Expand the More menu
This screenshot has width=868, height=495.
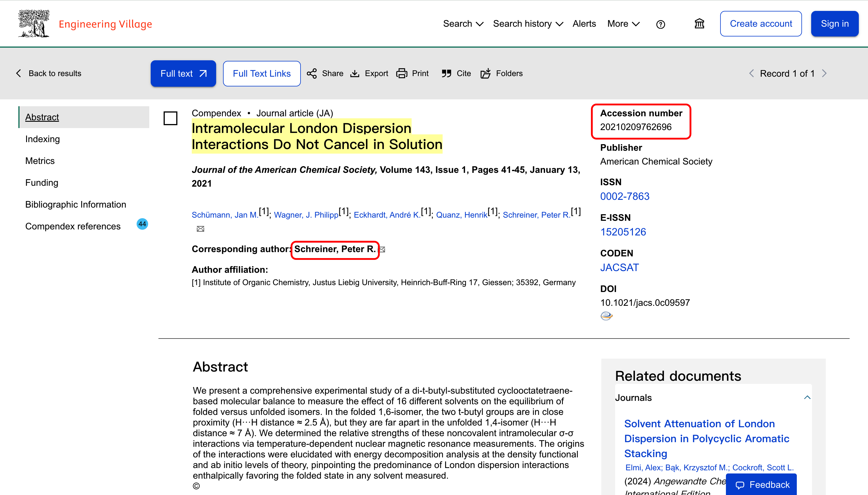click(623, 24)
